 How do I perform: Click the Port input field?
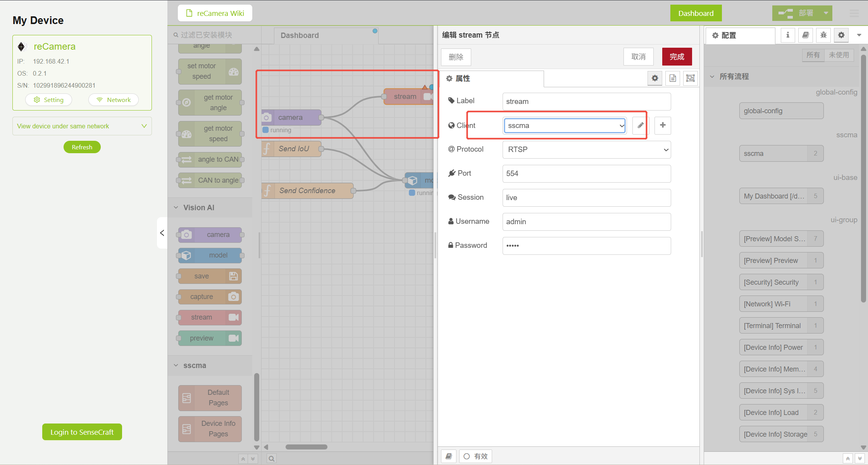point(586,174)
